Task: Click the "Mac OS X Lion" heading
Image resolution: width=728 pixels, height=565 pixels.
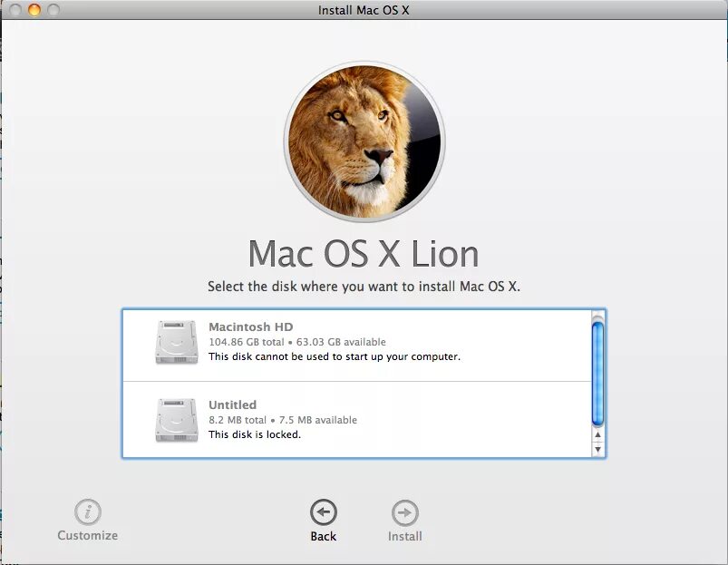Action: [x=364, y=254]
